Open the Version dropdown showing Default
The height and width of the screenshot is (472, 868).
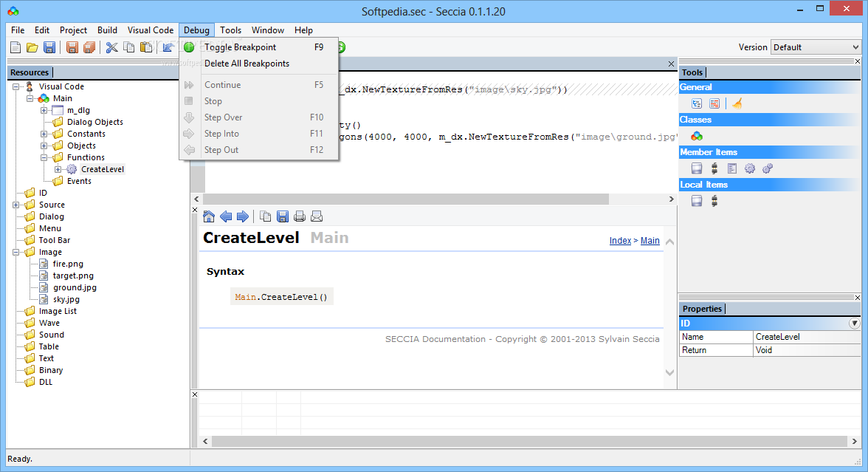point(816,47)
